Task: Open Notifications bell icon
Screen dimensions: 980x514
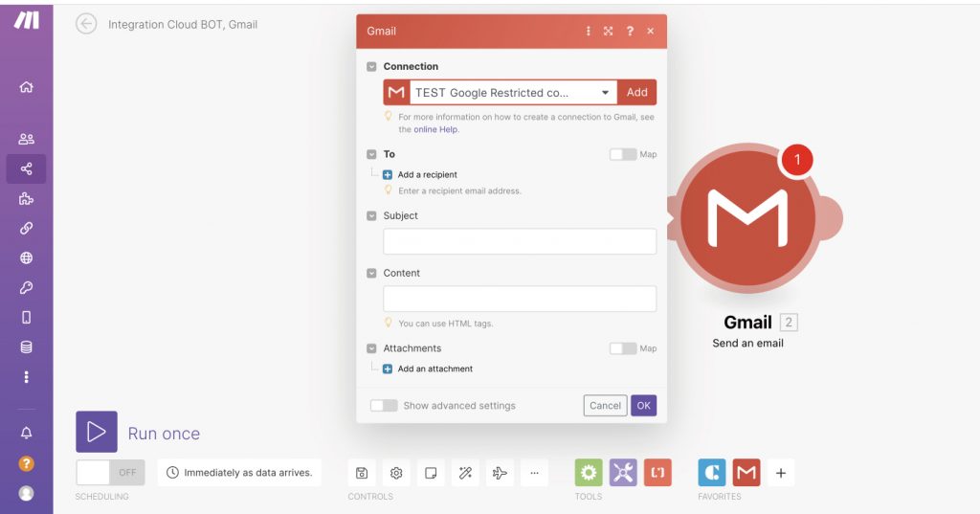Action: click(x=26, y=433)
